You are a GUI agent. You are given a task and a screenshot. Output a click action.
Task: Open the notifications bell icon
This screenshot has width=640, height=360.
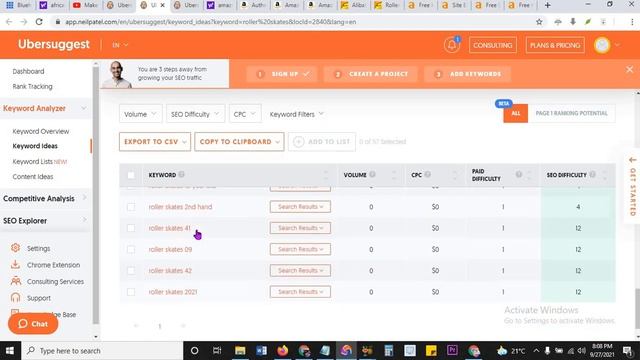pos(452,45)
